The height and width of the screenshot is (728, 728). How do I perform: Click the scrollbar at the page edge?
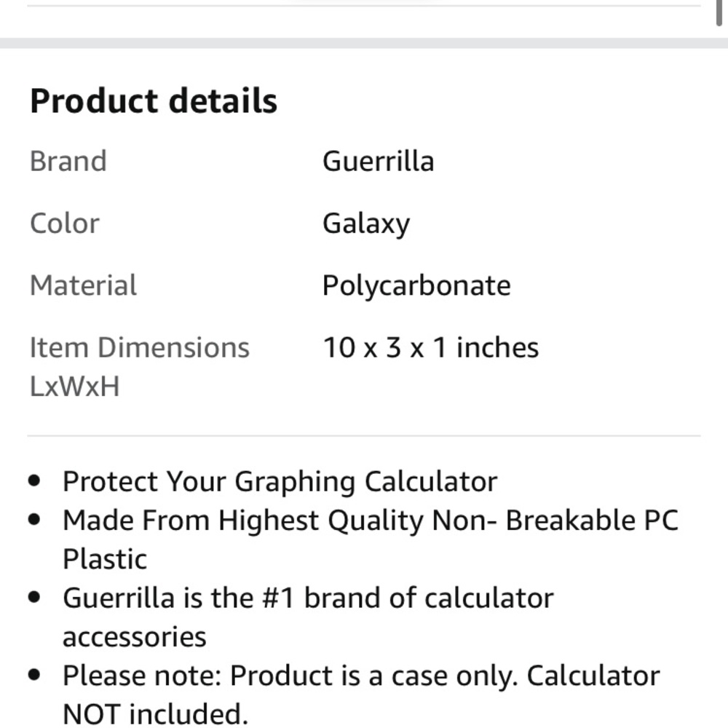[719, 11]
